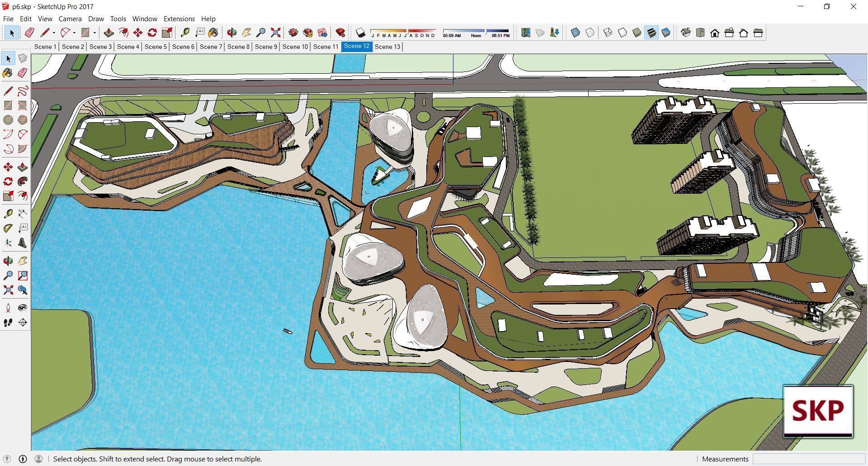868x466 pixels.
Task: Toggle Back Edges display
Action: [x=590, y=33]
